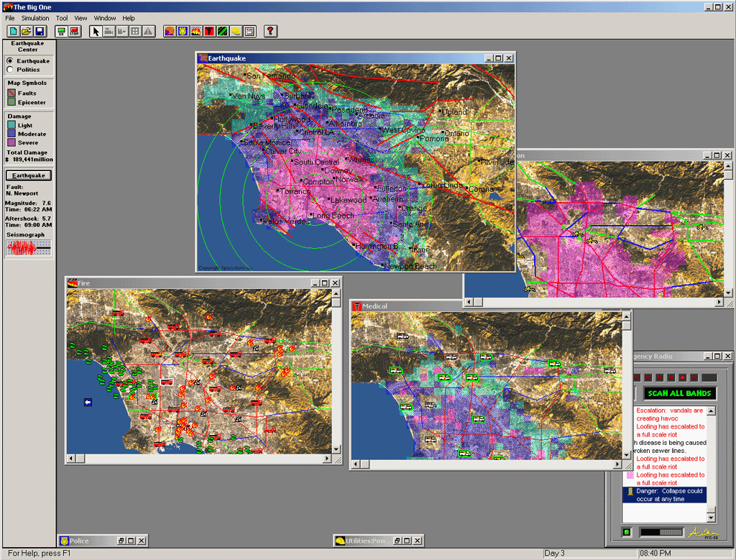Image resolution: width=736 pixels, height=560 pixels.
Task: Toggle the green radio power light
Action: tap(627, 532)
